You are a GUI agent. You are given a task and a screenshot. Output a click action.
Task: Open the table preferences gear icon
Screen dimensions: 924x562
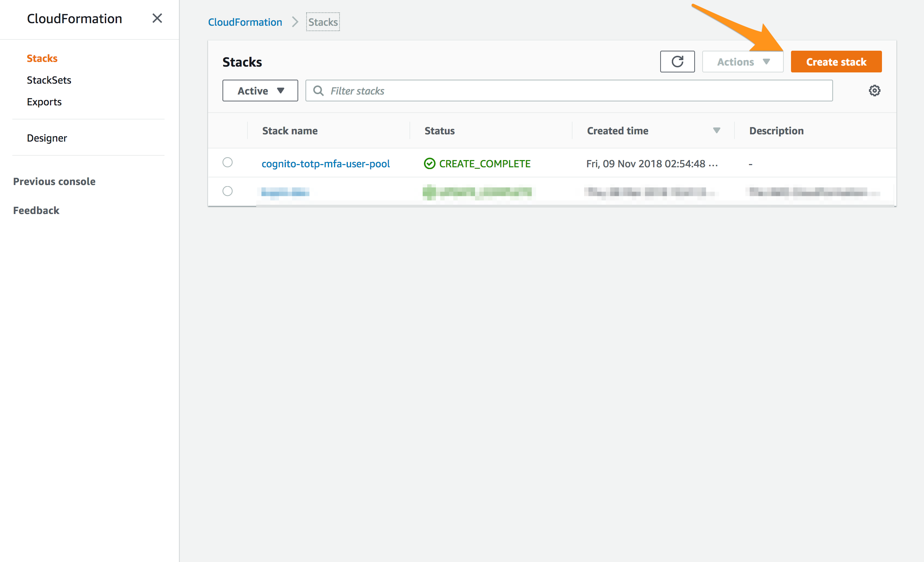pos(875,90)
